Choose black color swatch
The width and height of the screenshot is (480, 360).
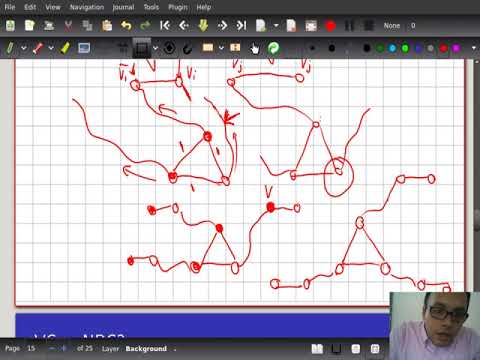pyautogui.click(x=367, y=48)
